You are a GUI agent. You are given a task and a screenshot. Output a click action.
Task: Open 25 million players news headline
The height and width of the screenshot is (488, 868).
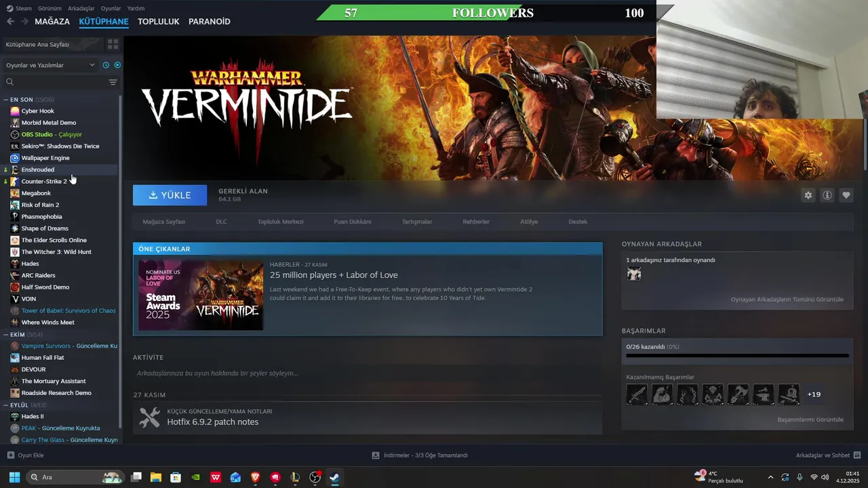tap(334, 275)
